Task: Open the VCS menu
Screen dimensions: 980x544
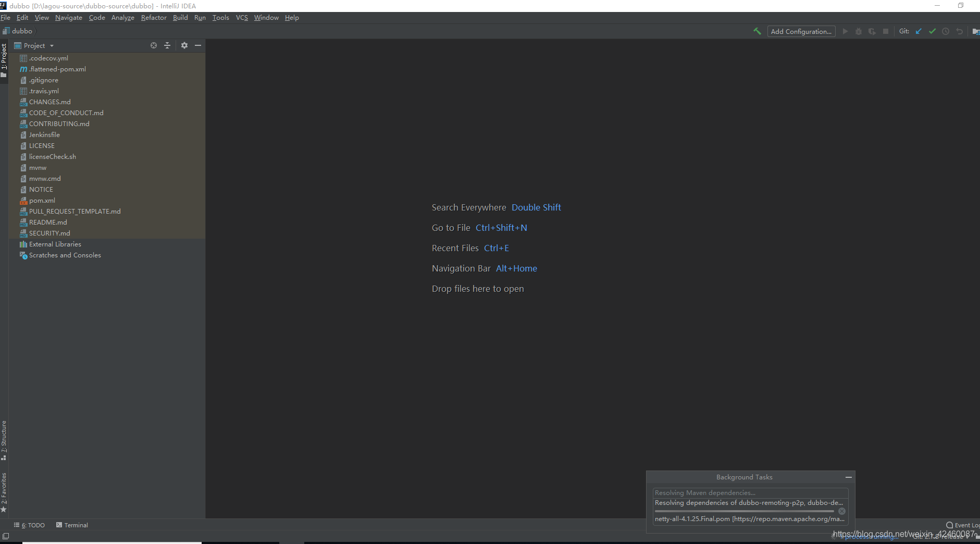Action: click(242, 18)
